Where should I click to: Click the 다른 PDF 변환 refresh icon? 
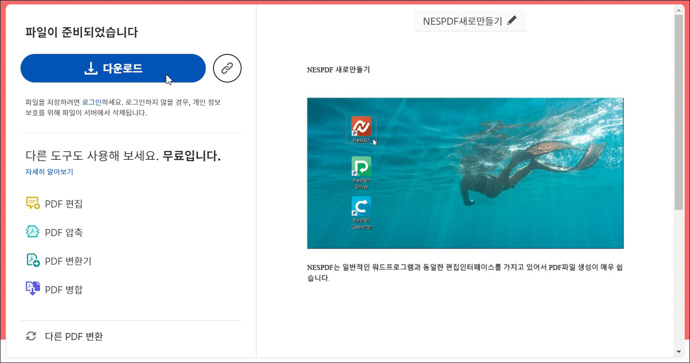pyautogui.click(x=31, y=336)
